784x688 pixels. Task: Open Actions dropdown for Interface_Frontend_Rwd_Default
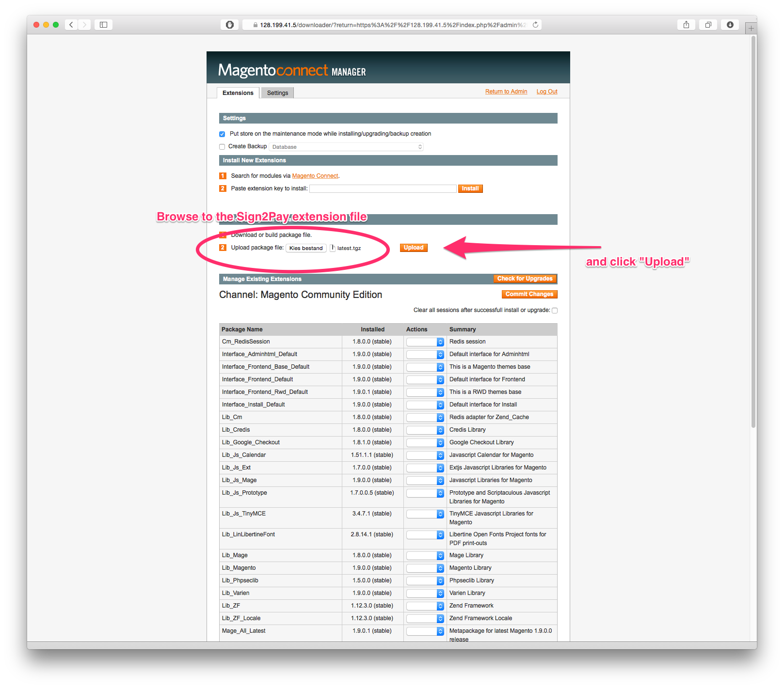pos(425,392)
